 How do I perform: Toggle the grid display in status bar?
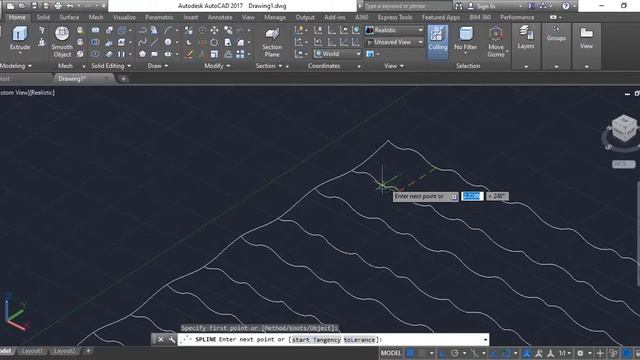click(410, 353)
